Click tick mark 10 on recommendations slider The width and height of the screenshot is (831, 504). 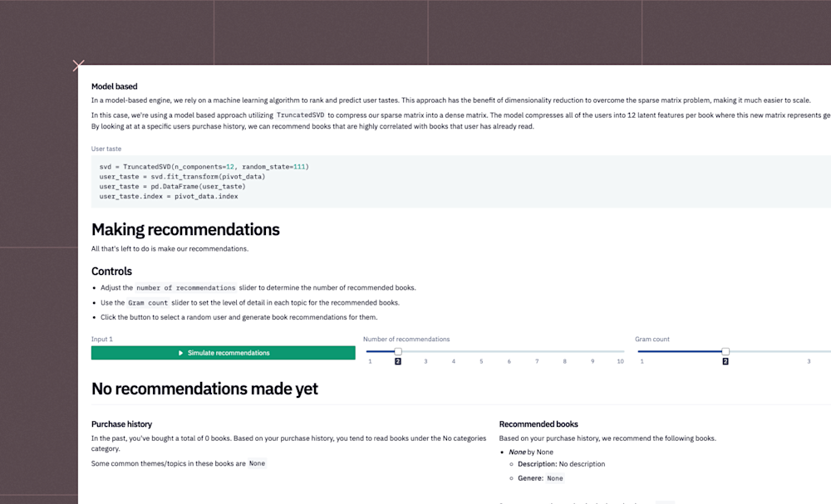pos(620,361)
